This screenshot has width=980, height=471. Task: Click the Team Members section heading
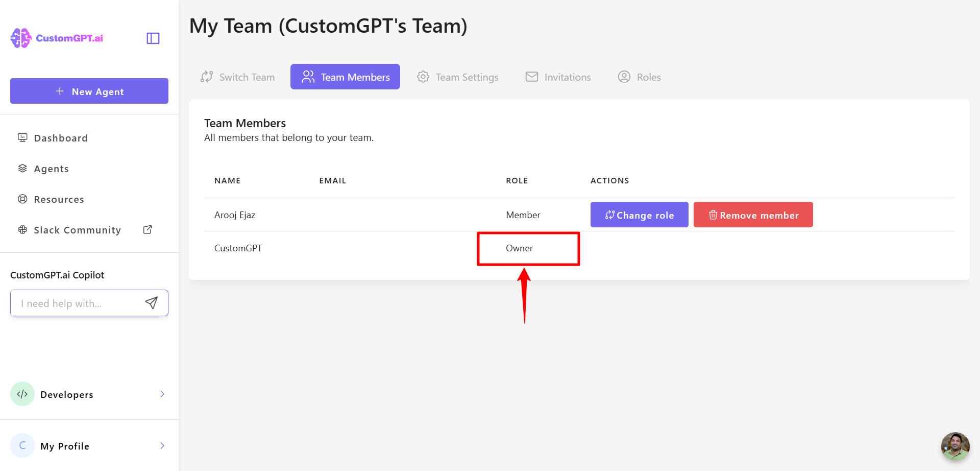click(x=245, y=123)
